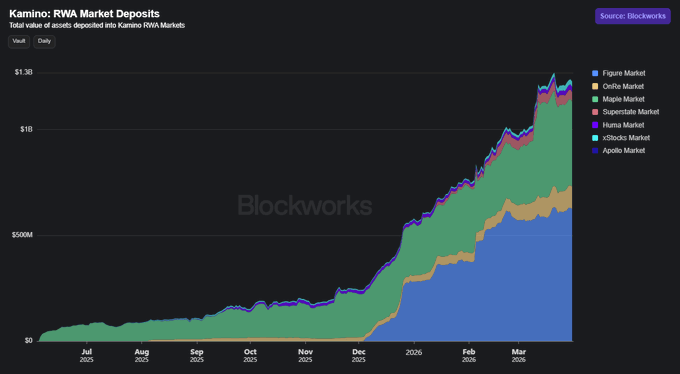680x374 pixels.
Task: Click the $1B y-axis label
Action: pyautogui.click(x=26, y=129)
